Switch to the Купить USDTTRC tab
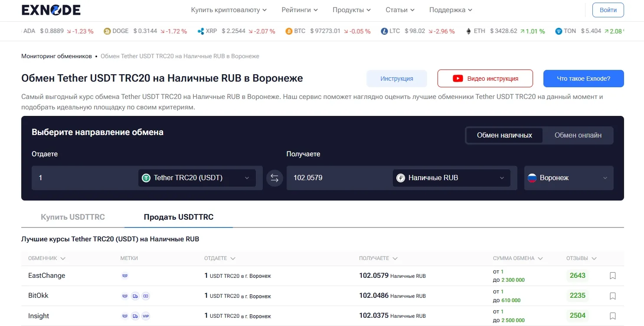This screenshot has width=644, height=326. (72, 217)
